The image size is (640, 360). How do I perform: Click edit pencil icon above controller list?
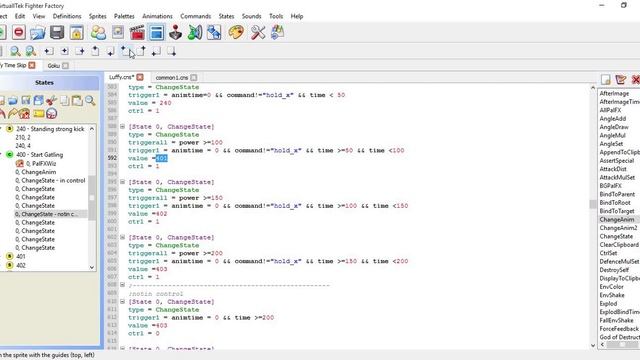[x=621, y=79]
